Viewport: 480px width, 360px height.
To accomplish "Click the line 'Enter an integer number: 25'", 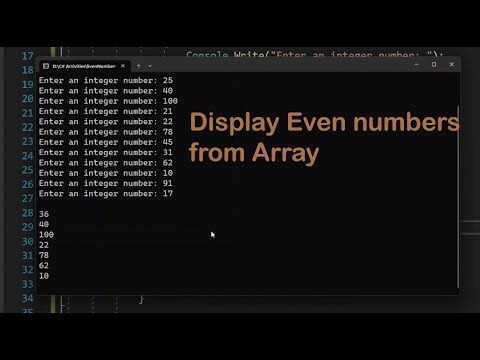I will pyautogui.click(x=106, y=80).
